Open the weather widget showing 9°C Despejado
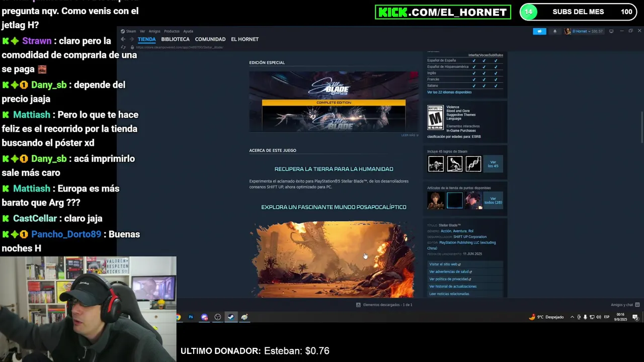Viewport: 644px width, 362px height. point(546,317)
